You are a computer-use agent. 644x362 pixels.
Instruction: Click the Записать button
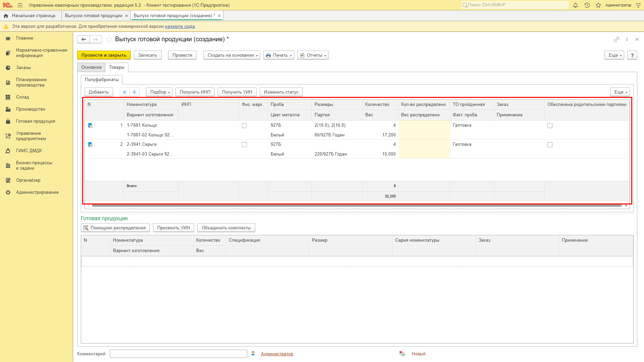click(148, 55)
